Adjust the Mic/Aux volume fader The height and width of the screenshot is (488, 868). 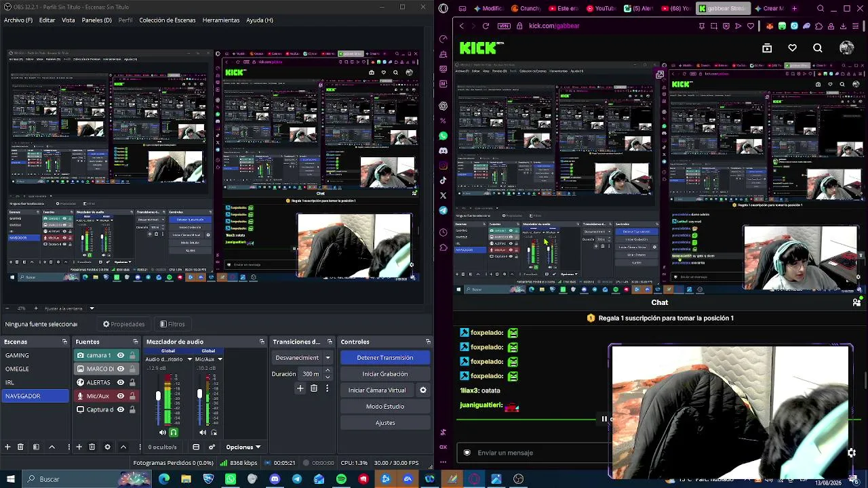click(x=199, y=394)
